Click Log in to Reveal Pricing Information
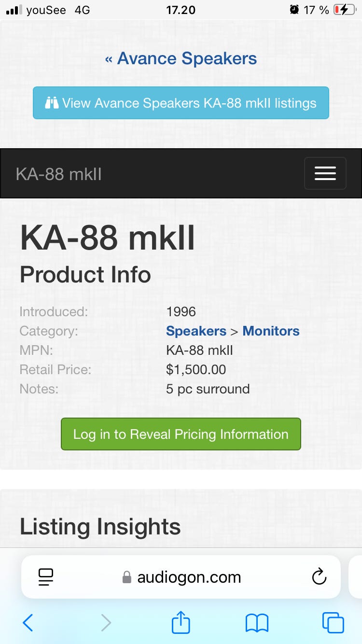 click(x=181, y=434)
